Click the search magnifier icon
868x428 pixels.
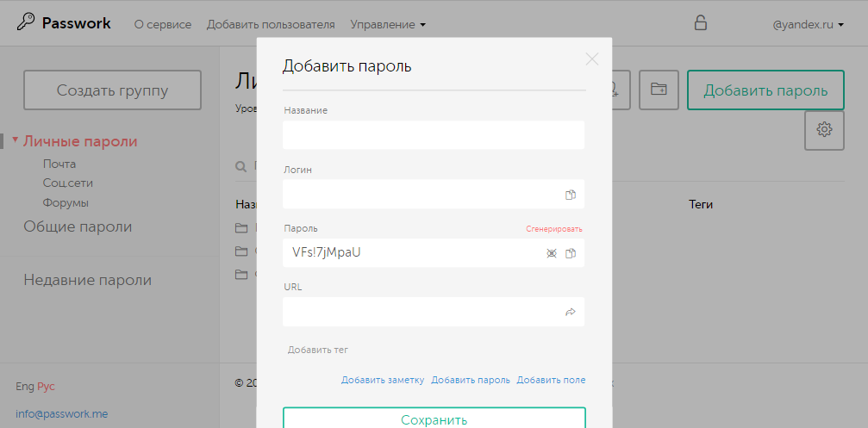pos(240,166)
